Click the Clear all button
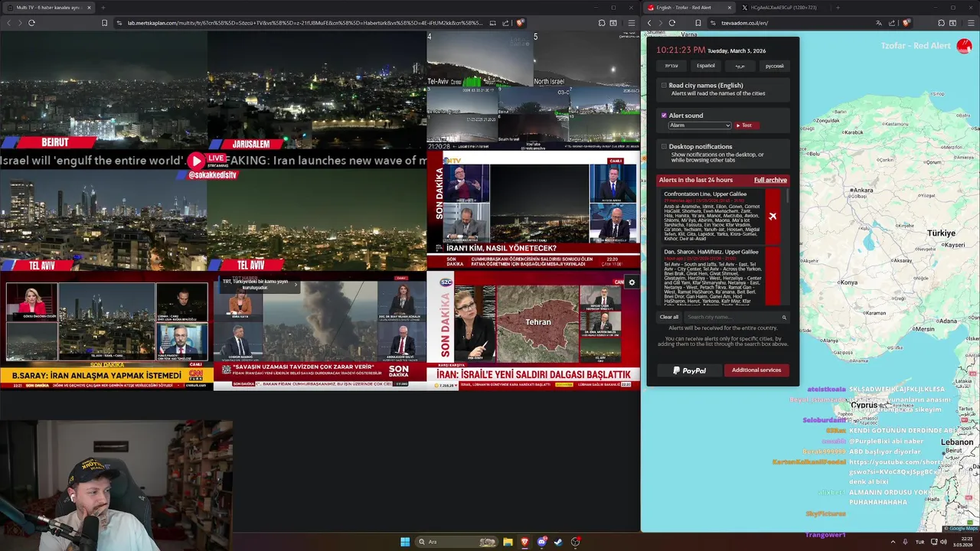 [x=669, y=317]
